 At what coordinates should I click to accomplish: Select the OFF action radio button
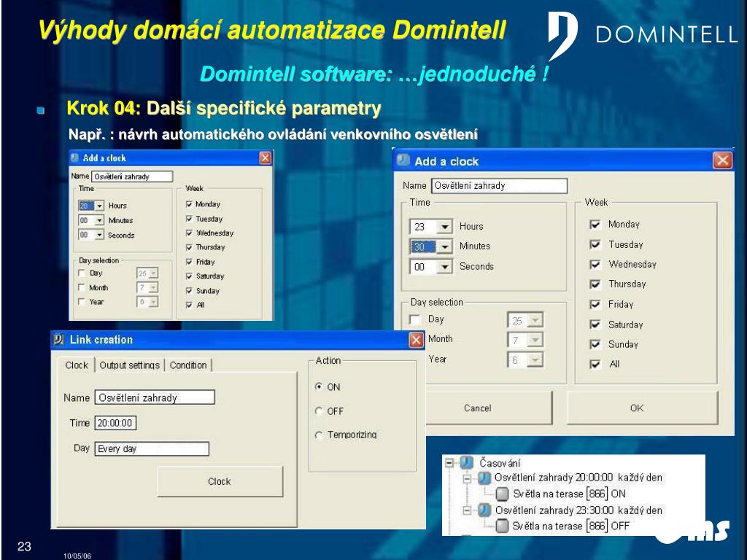pyautogui.click(x=319, y=411)
